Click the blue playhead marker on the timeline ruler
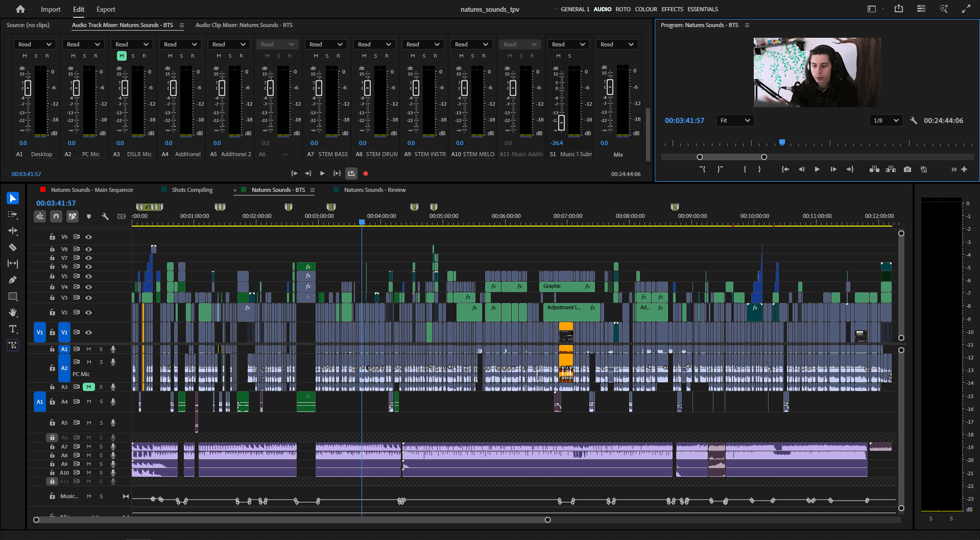The width and height of the screenshot is (980, 540). [x=362, y=222]
